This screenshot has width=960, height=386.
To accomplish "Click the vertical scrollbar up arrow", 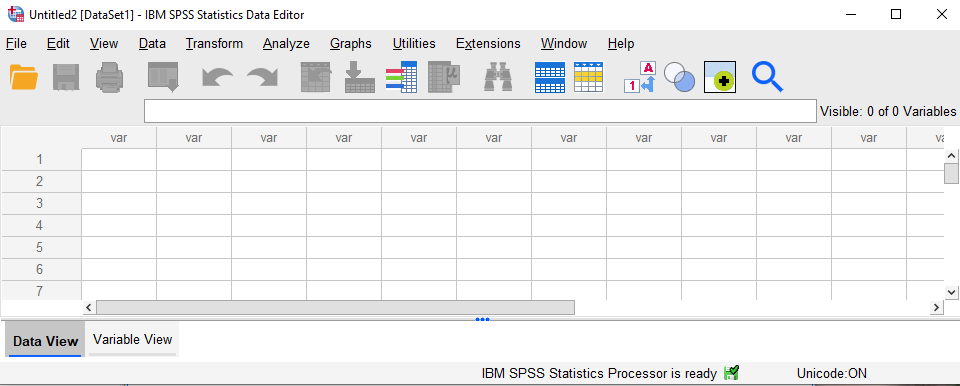I will pos(951,156).
